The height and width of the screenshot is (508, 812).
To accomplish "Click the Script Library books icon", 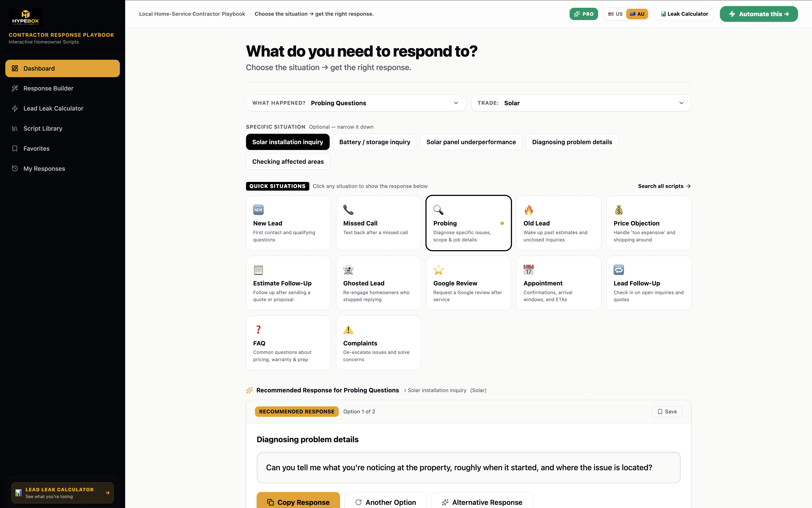I will tap(15, 129).
